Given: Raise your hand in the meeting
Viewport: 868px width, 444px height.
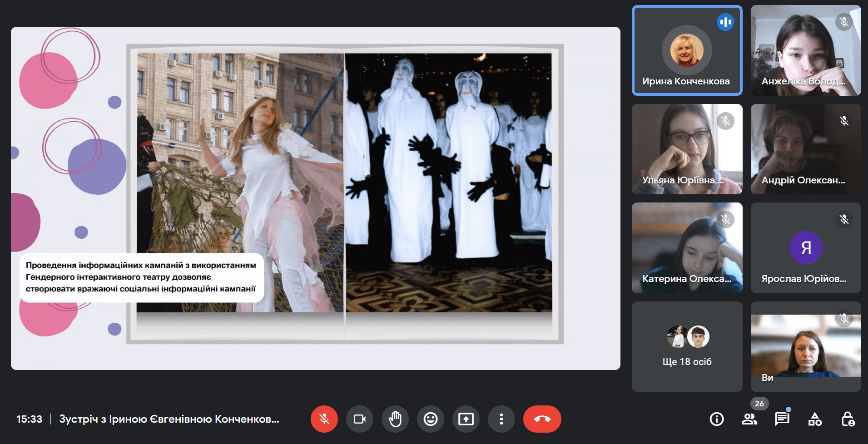Looking at the screenshot, I should (x=395, y=419).
